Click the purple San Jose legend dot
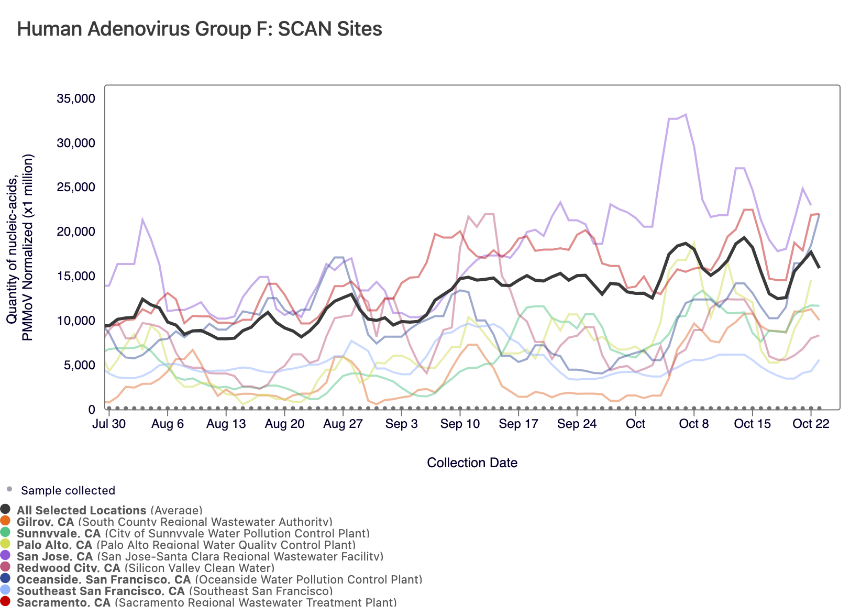 [x=6, y=556]
